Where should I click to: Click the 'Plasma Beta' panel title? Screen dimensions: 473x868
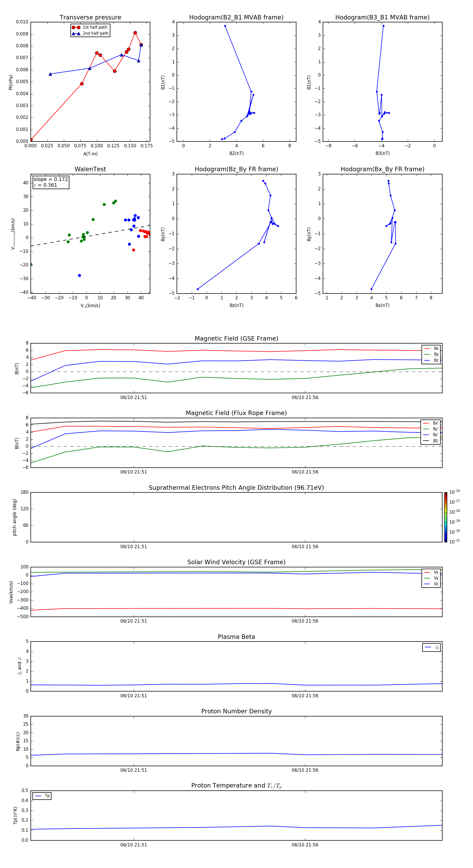[236, 637]
